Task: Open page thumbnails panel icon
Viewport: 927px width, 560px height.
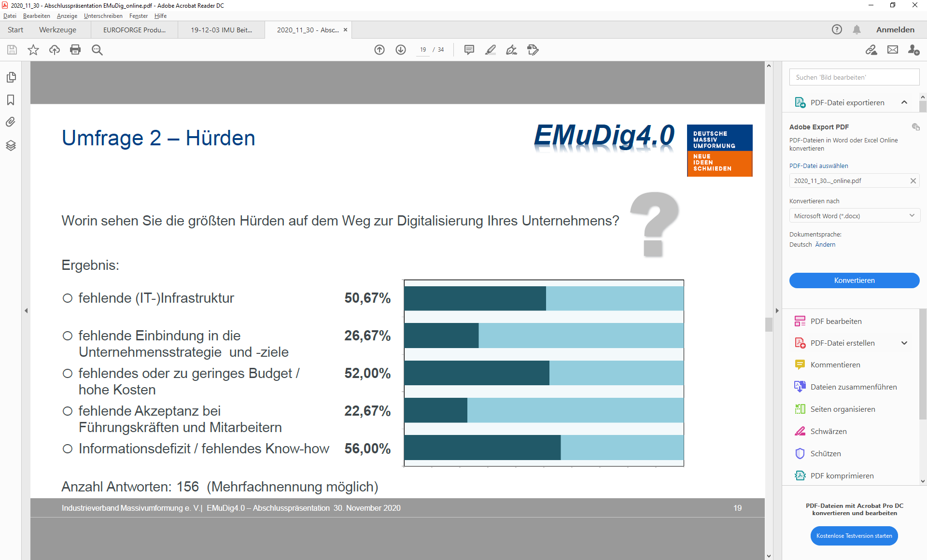Action: click(x=11, y=77)
